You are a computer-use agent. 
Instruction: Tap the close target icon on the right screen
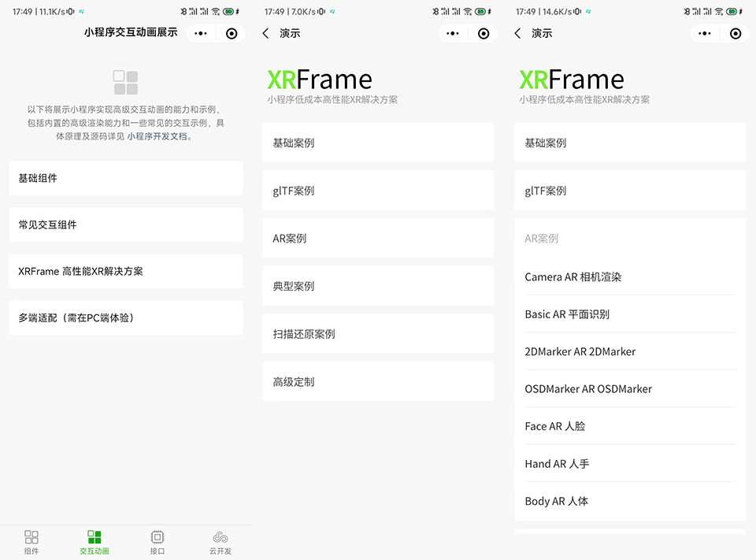tap(736, 33)
